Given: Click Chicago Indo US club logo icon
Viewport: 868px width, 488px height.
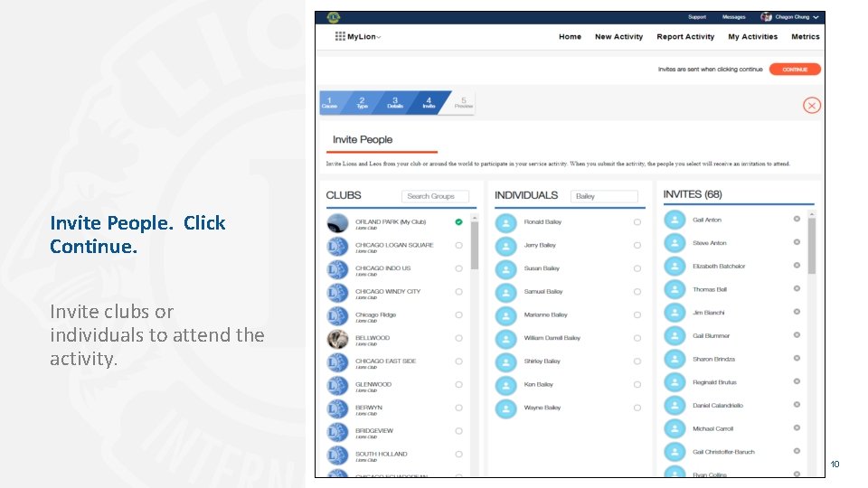Looking at the screenshot, I should (337, 269).
